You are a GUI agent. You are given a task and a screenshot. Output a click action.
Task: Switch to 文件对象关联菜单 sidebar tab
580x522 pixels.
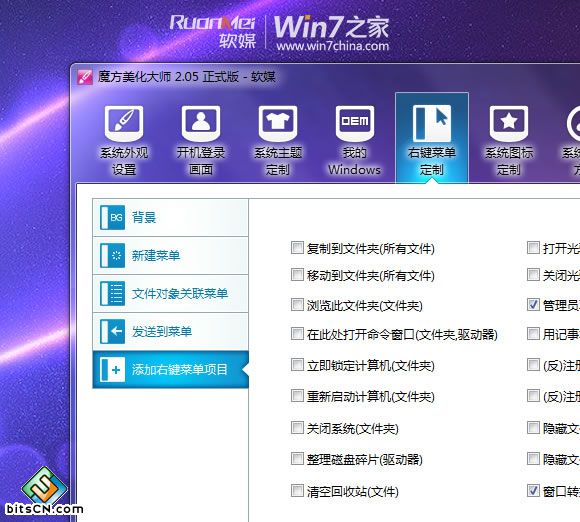(x=170, y=294)
